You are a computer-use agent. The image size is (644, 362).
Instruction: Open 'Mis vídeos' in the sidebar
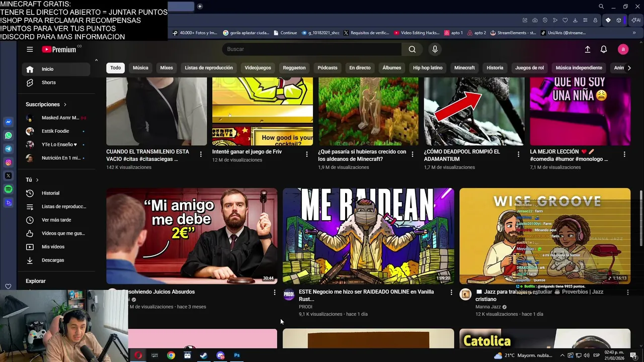point(56,247)
